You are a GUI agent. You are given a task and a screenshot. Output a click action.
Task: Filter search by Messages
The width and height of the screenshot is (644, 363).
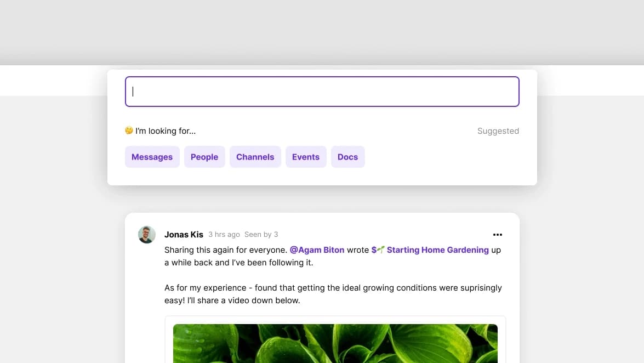(x=152, y=157)
